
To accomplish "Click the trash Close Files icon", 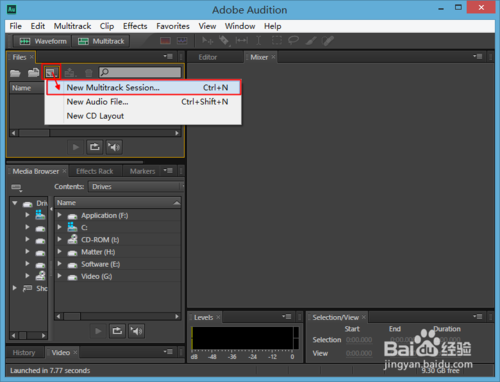I will [88, 73].
